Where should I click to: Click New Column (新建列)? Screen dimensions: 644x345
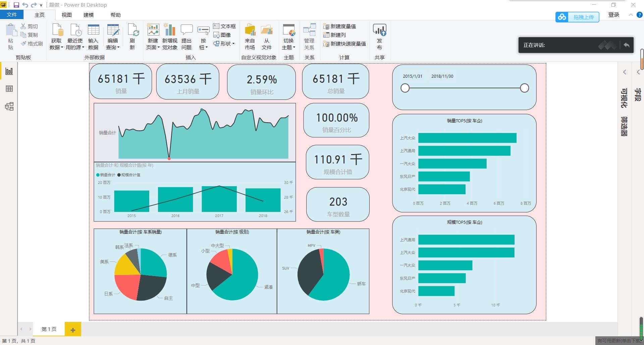click(x=334, y=35)
